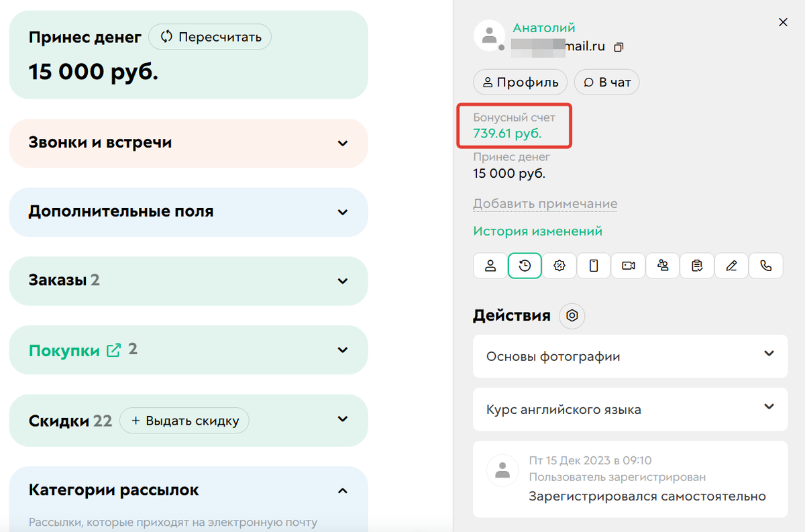
Task: Open the discounts badge icon tab
Action: (559, 266)
